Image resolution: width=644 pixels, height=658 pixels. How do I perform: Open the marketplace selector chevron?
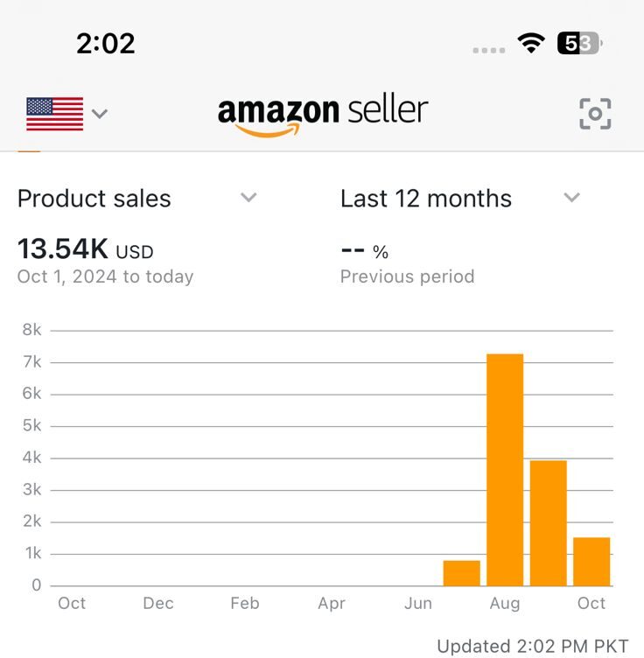click(x=100, y=114)
